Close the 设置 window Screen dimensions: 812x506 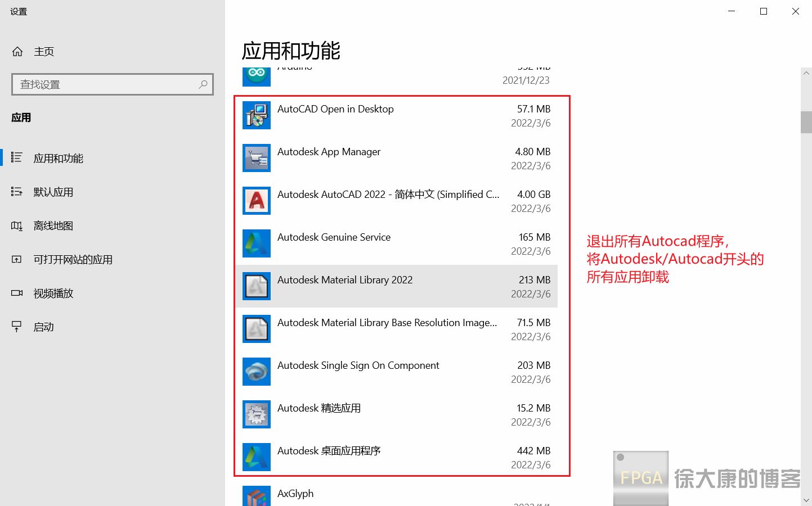pos(796,11)
